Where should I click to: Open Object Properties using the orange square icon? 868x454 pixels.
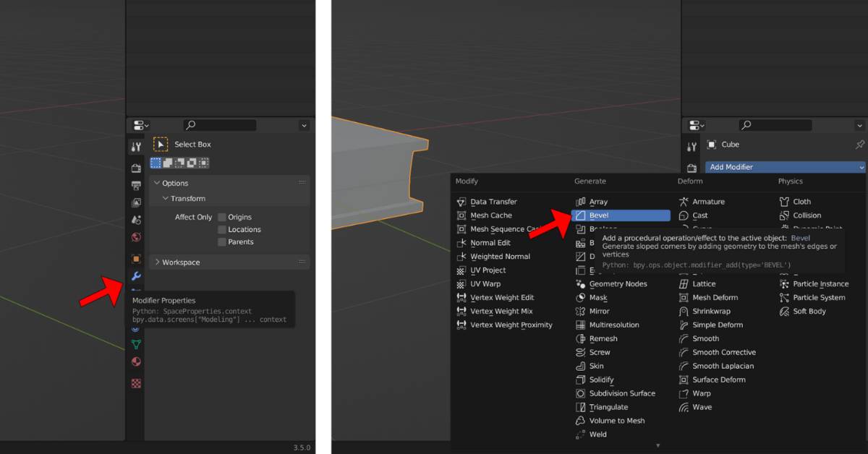136,257
